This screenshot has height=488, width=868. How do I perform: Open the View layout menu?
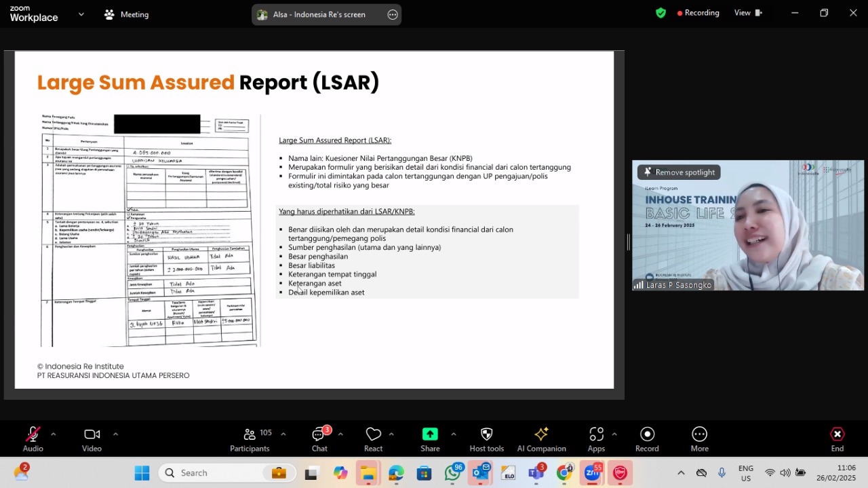[x=748, y=13]
